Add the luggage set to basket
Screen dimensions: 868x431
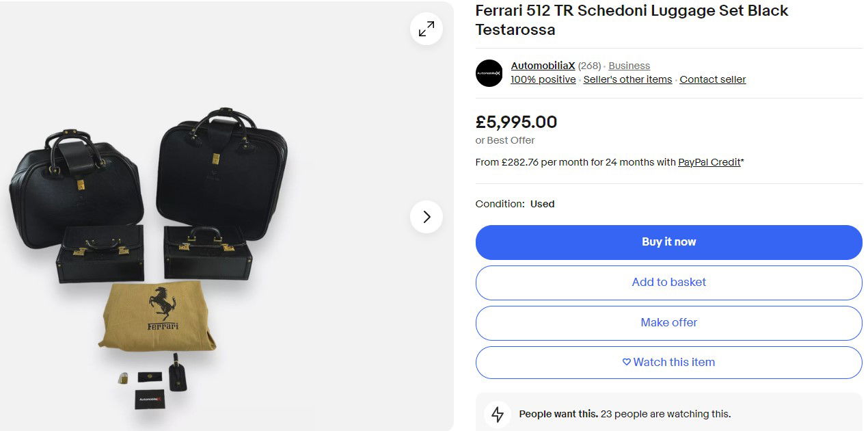[668, 283]
